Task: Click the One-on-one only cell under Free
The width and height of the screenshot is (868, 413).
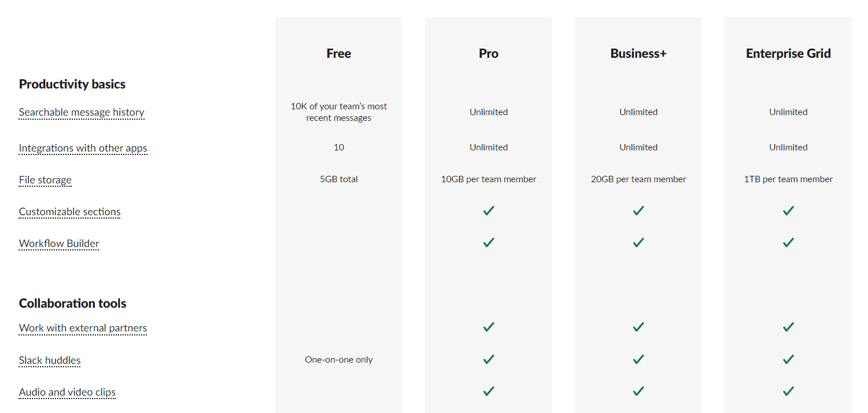Action: pos(339,359)
